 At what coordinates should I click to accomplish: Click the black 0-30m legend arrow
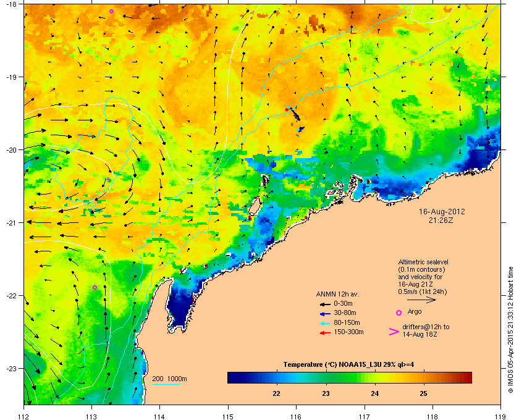(325, 304)
